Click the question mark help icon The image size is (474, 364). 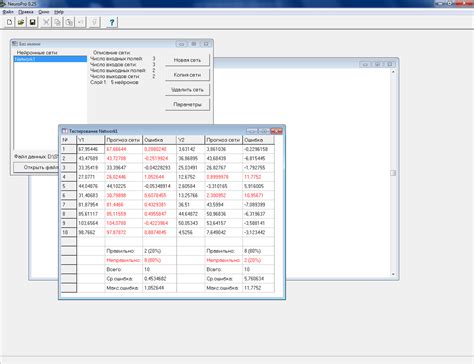[x=112, y=22]
